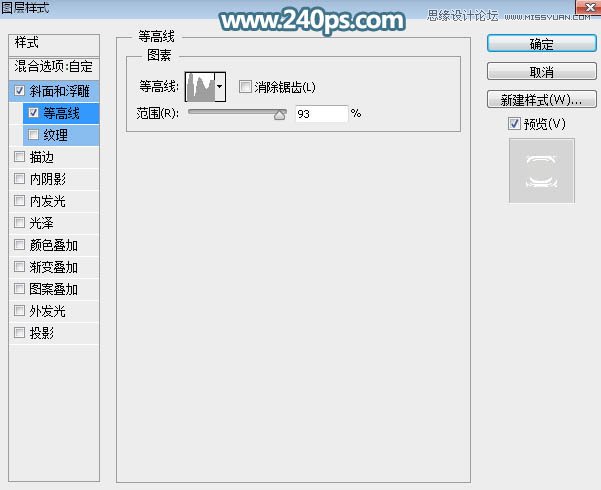Enable the 图案叠加 checkbox

(x=19, y=289)
